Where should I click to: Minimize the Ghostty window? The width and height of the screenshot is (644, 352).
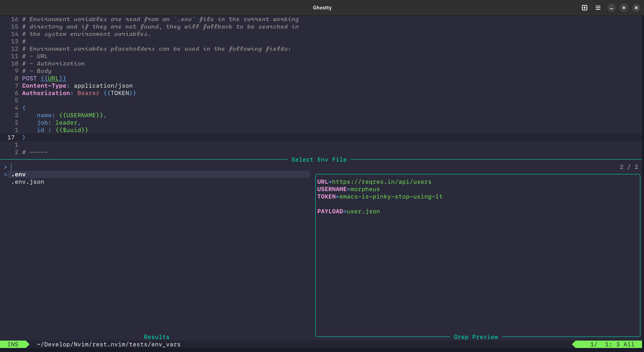pos(611,8)
